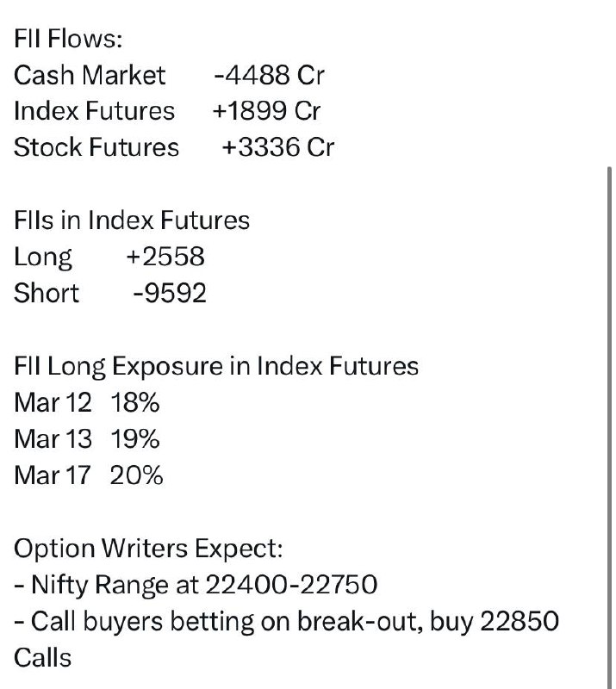Click the 'Stock Futures' label
The height and width of the screenshot is (689, 616).
tap(96, 147)
